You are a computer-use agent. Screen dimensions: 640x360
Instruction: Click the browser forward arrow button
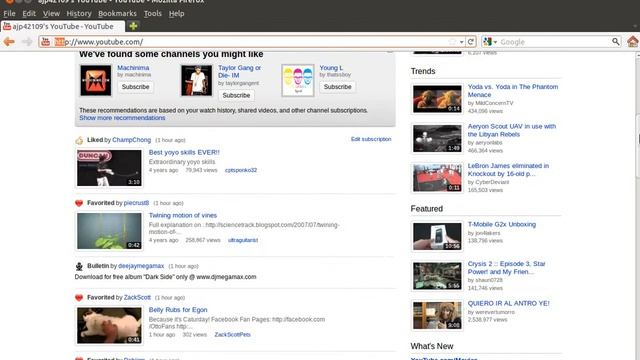(x=27, y=42)
